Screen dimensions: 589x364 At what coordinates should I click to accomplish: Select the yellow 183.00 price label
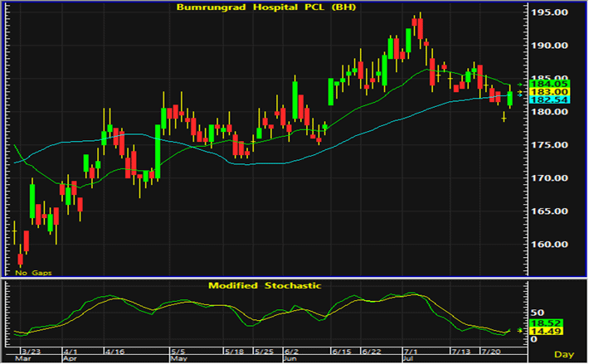tap(549, 92)
